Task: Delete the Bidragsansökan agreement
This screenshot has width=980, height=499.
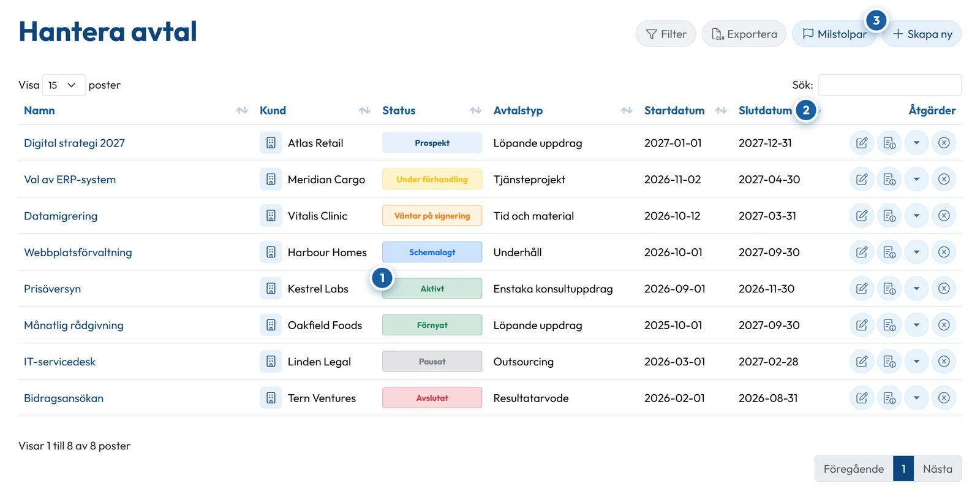Action: (944, 398)
